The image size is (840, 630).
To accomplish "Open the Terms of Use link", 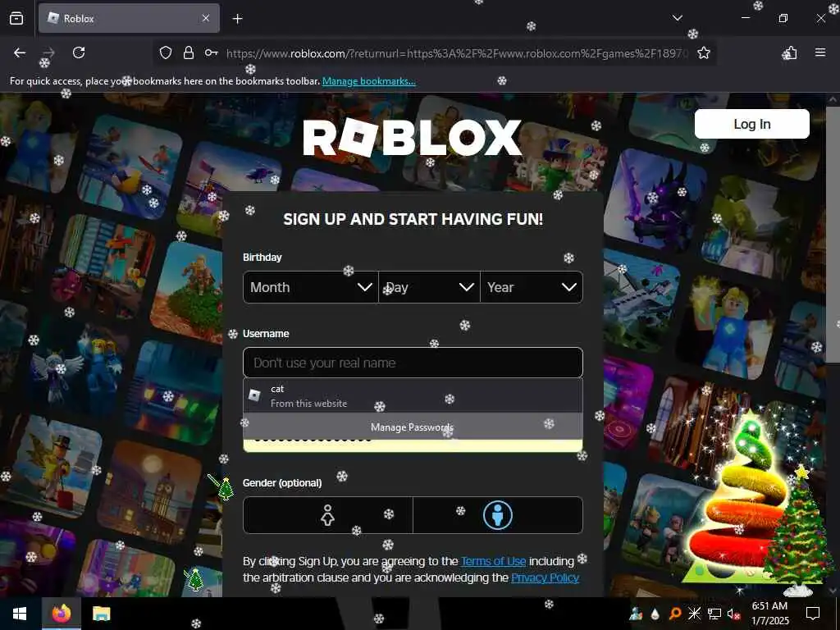I will [x=493, y=561].
